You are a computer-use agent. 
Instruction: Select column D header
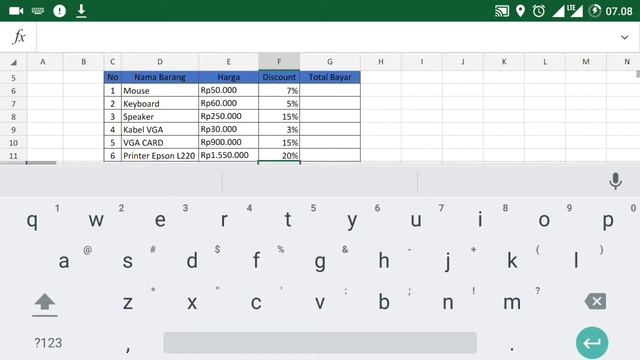[x=160, y=62]
